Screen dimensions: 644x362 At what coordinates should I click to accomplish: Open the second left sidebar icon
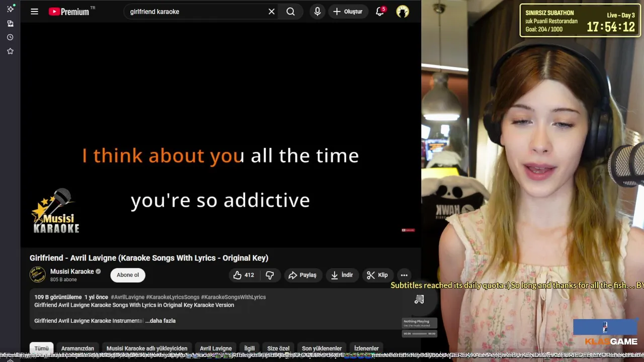click(x=10, y=24)
